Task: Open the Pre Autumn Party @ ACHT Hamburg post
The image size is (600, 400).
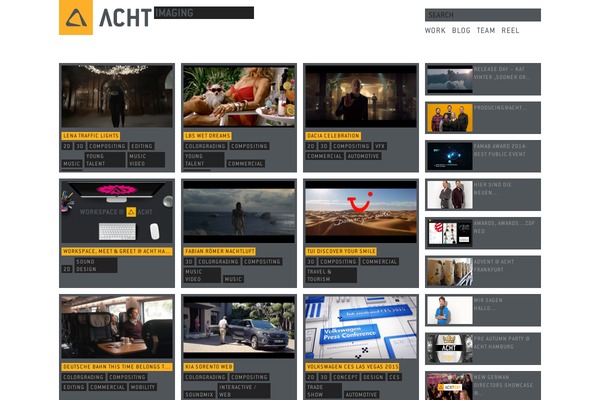Action: pyautogui.click(x=483, y=348)
